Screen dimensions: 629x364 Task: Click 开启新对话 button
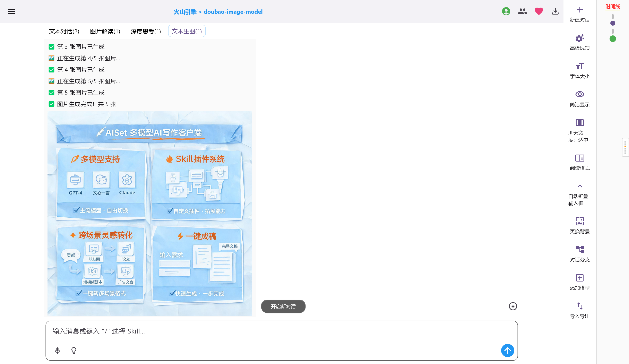pyautogui.click(x=283, y=306)
